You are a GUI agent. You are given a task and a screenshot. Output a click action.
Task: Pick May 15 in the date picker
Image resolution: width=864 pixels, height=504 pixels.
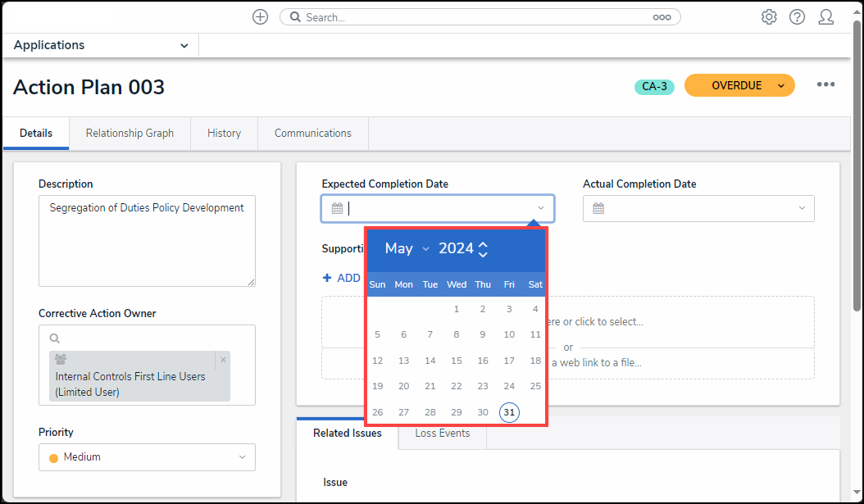457,361
